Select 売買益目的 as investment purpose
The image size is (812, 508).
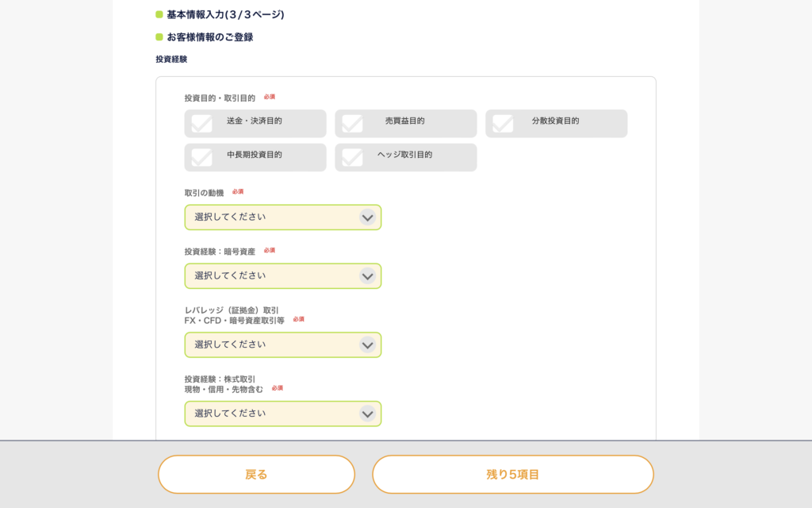(405, 123)
